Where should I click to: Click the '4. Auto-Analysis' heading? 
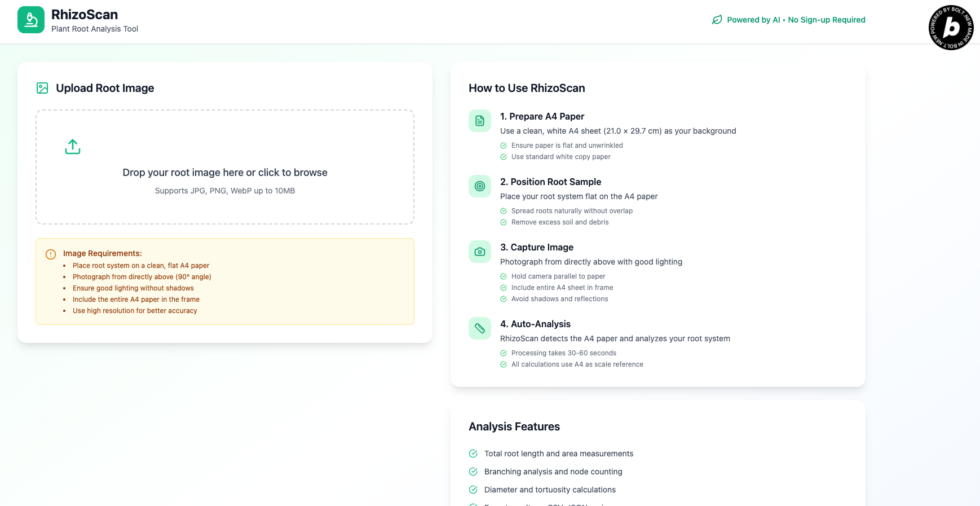(535, 324)
